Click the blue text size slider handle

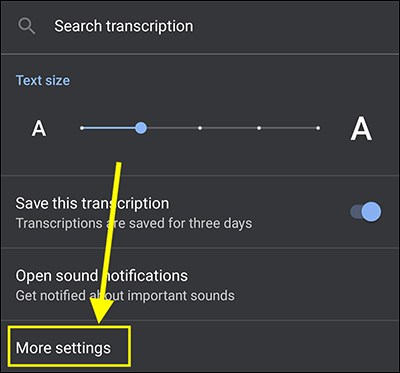[x=141, y=128]
